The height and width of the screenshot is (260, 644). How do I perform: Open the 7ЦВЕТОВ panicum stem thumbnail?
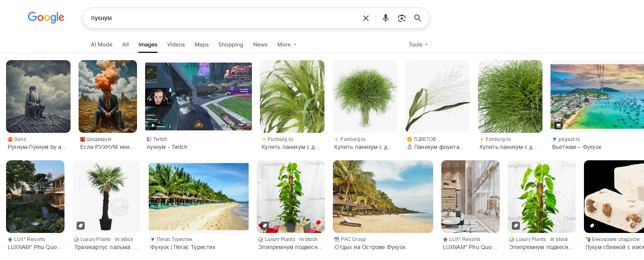437,96
